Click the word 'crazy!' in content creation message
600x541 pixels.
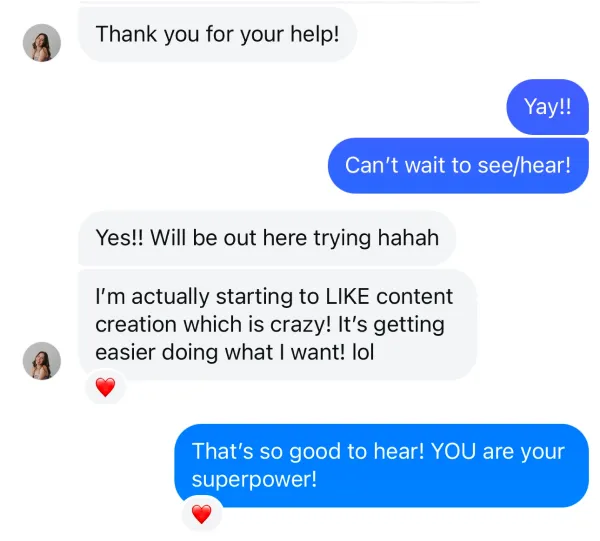point(301,325)
